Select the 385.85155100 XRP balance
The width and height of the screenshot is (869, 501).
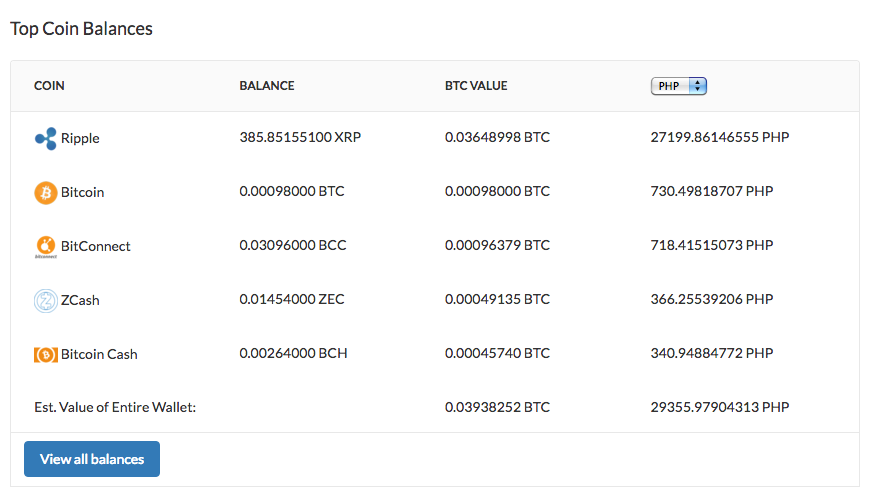tap(300, 138)
